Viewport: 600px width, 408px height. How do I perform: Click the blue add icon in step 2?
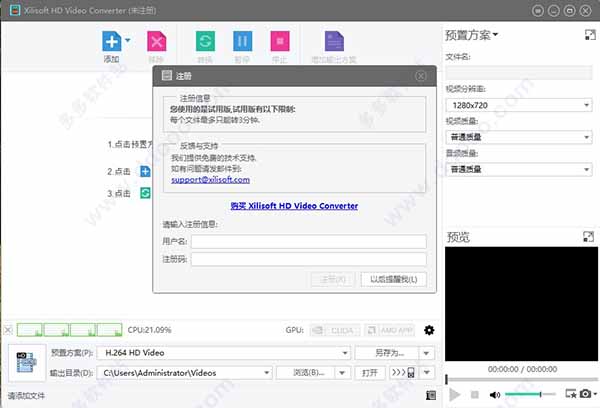tap(145, 171)
